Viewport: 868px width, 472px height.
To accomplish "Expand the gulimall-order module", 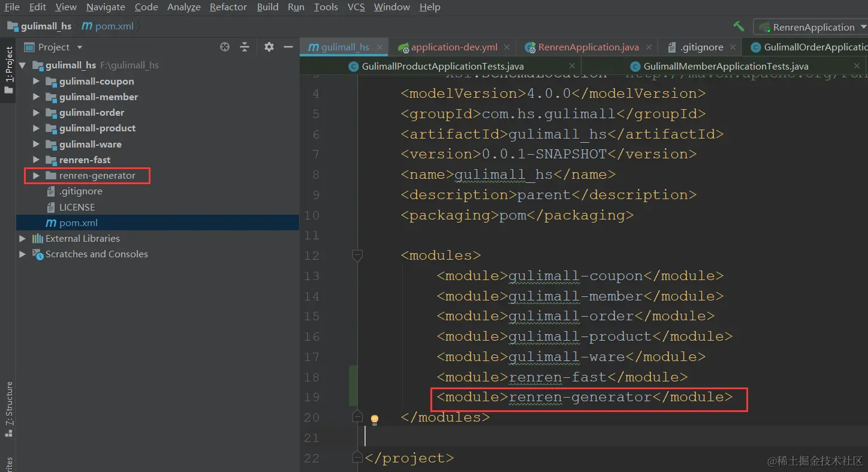I will (x=36, y=112).
